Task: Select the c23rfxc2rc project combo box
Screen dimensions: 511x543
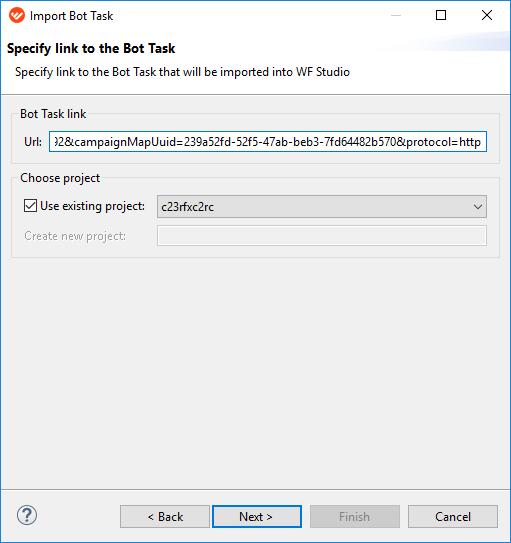Action: click(x=322, y=207)
